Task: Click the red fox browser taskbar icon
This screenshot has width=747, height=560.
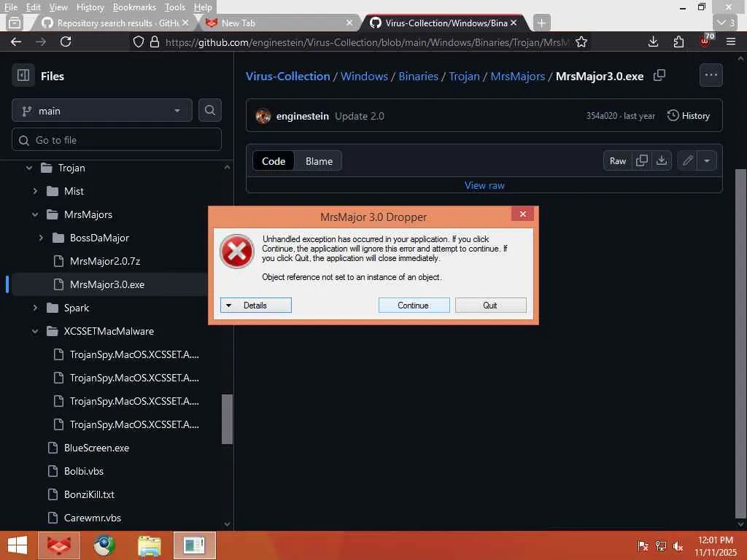Action: (x=59, y=545)
